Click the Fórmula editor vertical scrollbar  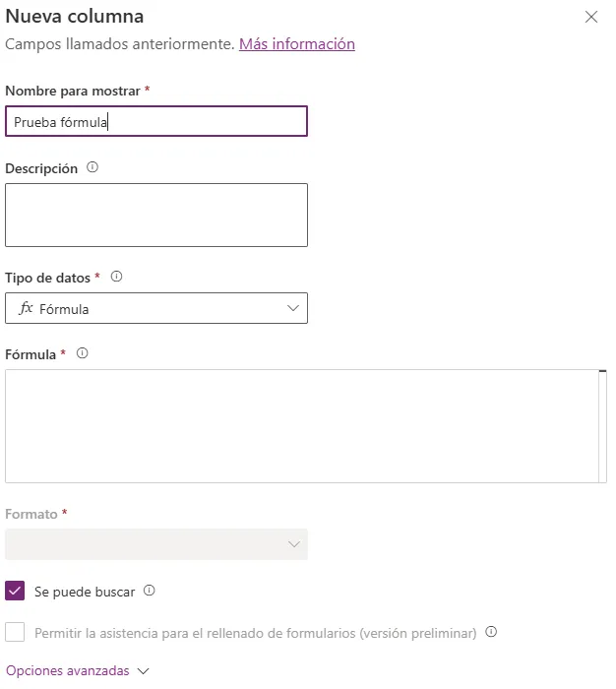pyautogui.click(x=602, y=426)
